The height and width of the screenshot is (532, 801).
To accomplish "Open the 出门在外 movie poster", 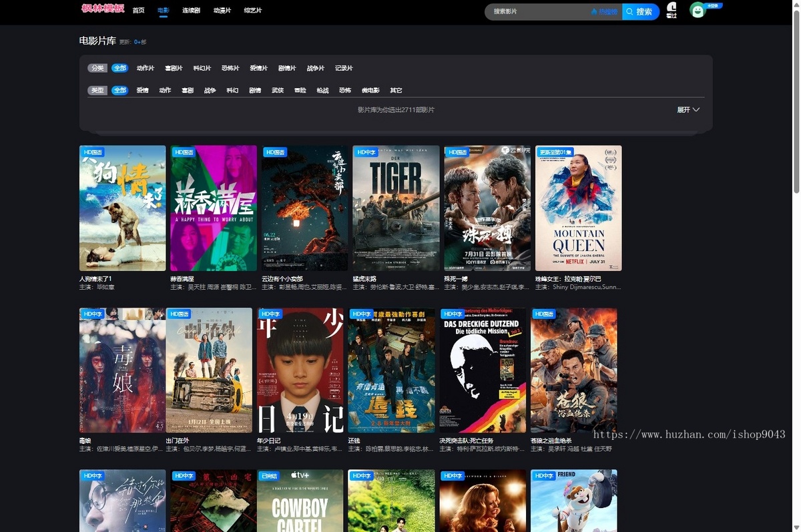I will (209, 370).
